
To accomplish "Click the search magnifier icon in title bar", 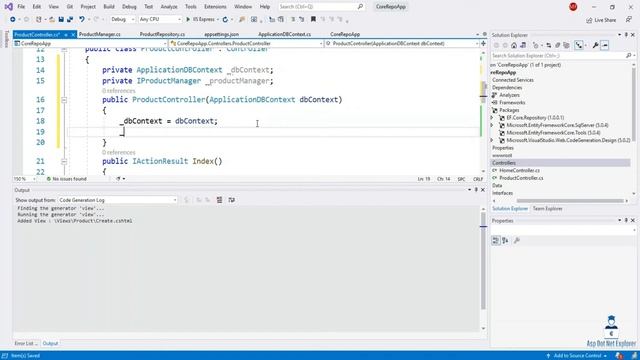I will [x=360, y=7].
